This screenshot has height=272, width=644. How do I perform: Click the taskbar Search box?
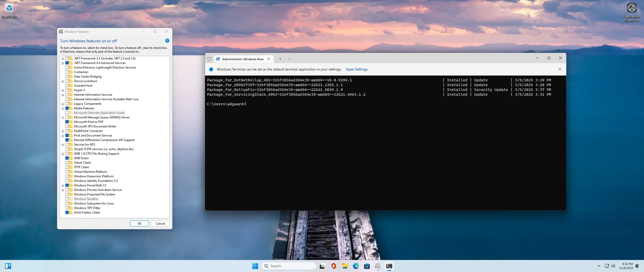(x=289, y=266)
